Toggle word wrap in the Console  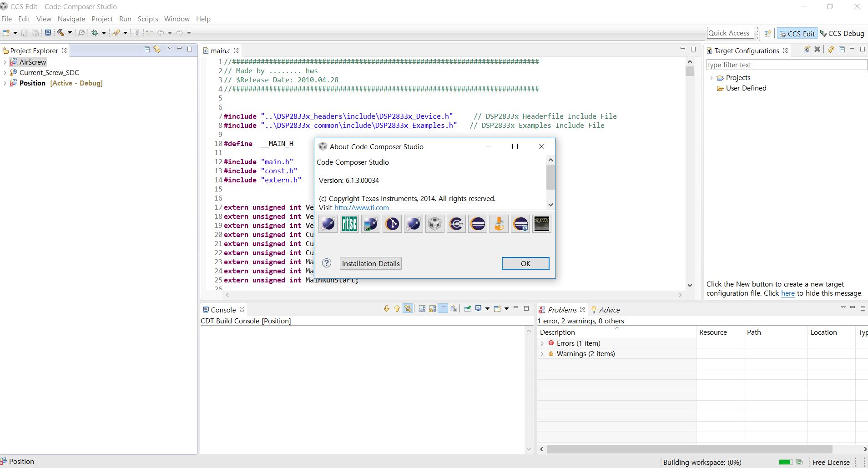pos(443,309)
